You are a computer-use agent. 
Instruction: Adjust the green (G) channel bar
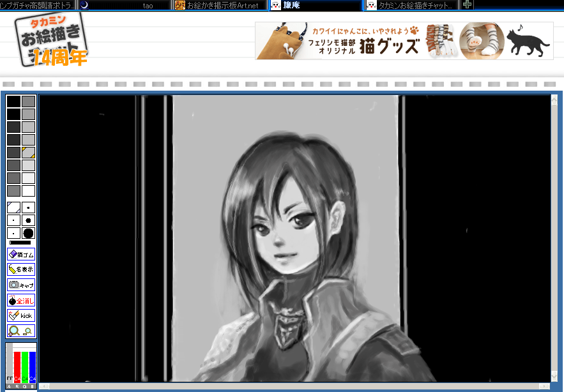tap(24, 367)
